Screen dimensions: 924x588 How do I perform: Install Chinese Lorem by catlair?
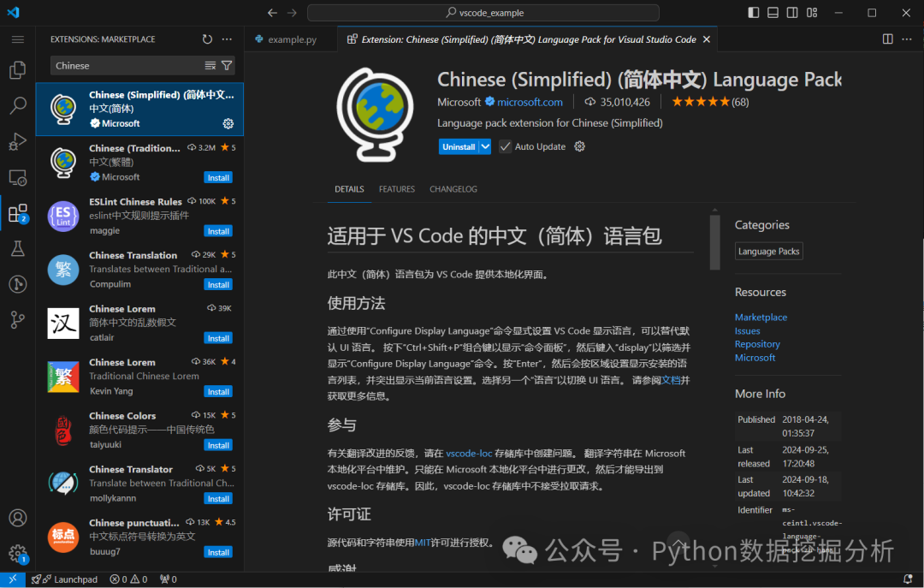(x=218, y=338)
